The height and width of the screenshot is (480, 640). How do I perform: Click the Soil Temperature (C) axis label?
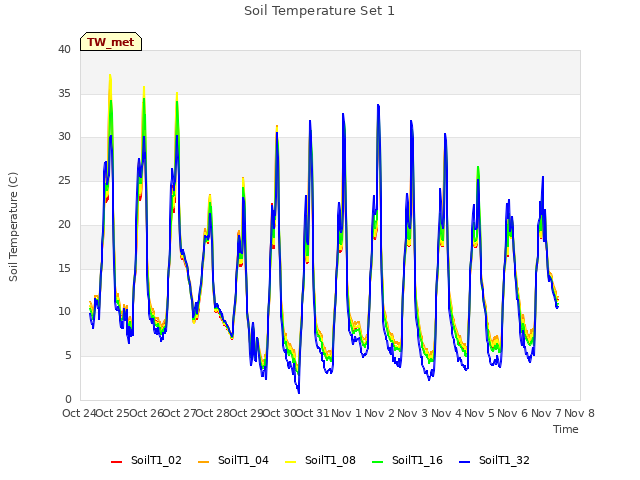click(x=13, y=227)
